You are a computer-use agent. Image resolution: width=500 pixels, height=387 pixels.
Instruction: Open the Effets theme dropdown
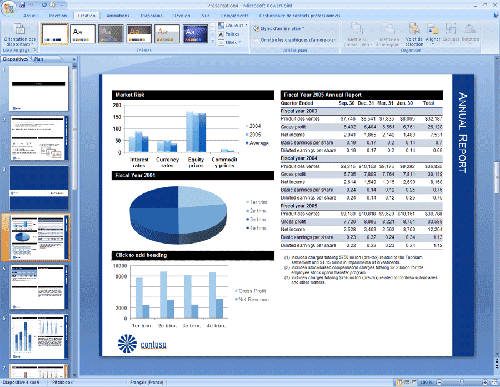click(230, 42)
